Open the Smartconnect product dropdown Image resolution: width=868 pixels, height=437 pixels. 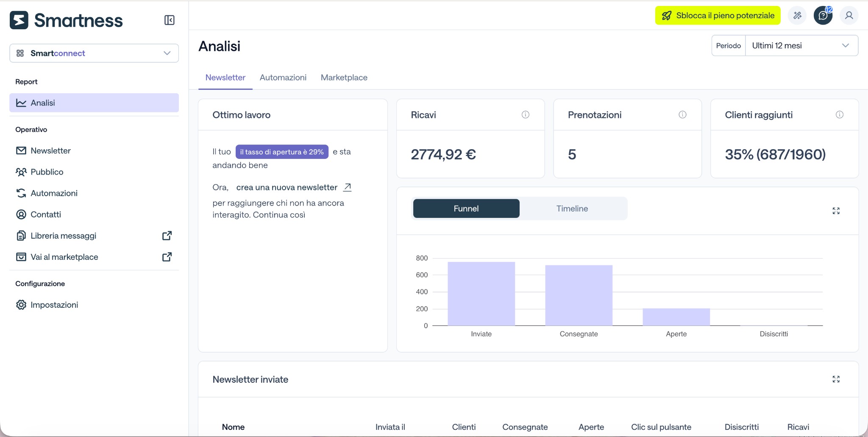click(94, 53)
